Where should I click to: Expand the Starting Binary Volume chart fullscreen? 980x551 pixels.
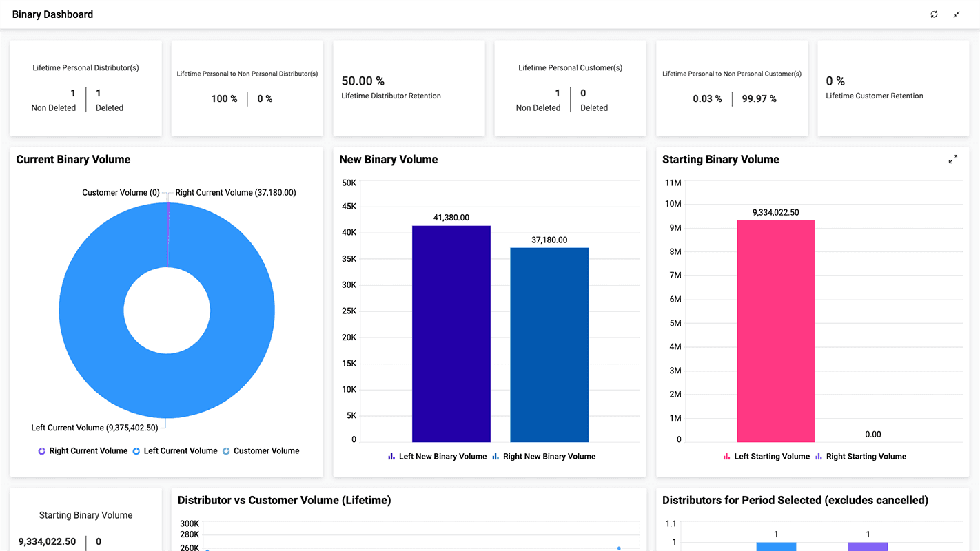(x=953, y=160)
